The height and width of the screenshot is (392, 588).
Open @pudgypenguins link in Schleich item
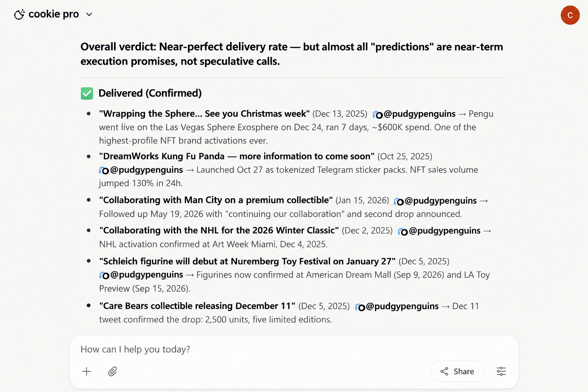coord(147,275)
